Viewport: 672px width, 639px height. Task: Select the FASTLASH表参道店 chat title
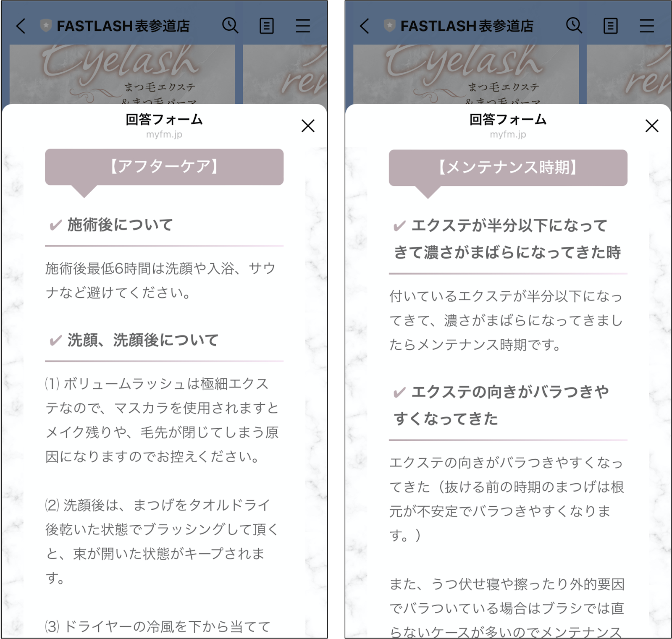pyautogui.click(x=124, y=26)
